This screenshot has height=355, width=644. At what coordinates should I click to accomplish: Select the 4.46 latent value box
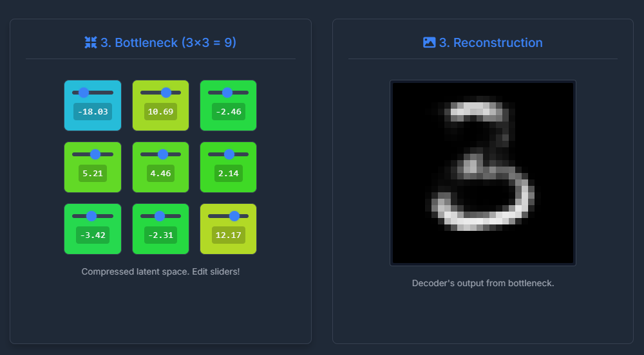coord(160,174)
